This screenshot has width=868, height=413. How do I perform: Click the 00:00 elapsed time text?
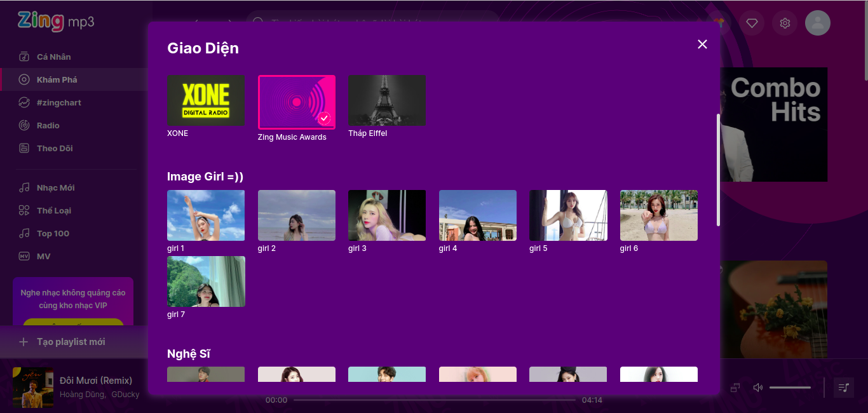pos(276,400)
